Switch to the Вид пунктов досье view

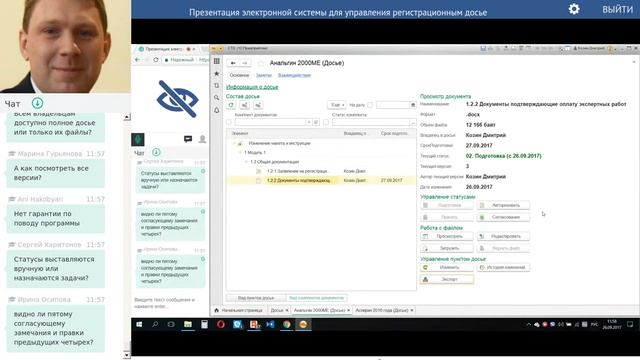coord(256,298)
